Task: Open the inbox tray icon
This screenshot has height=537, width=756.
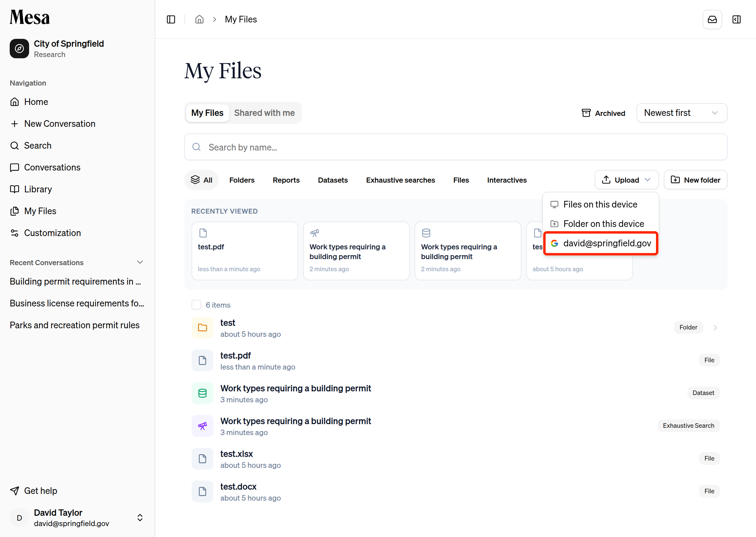Action: [x=712, y=19]
